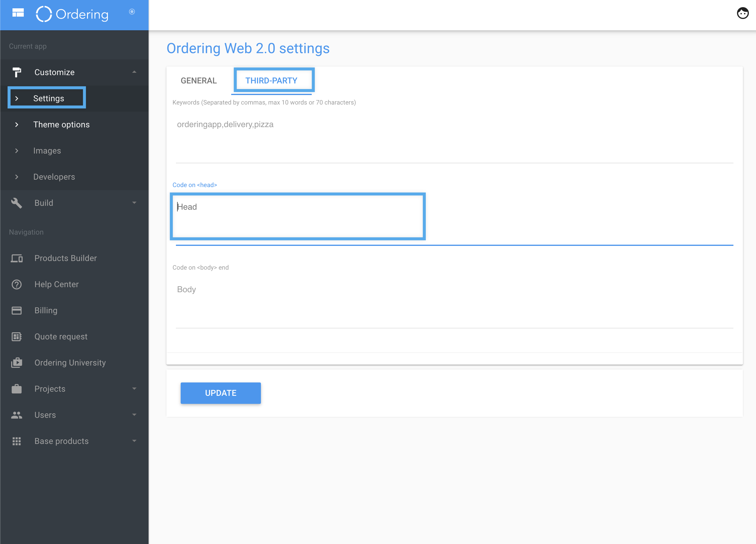Open Help Center
Screen dimensions: 756x544
(x=57, y=284)
